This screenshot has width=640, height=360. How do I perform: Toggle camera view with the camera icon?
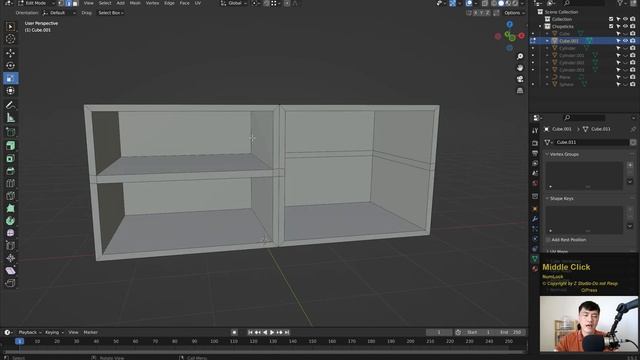520,79
